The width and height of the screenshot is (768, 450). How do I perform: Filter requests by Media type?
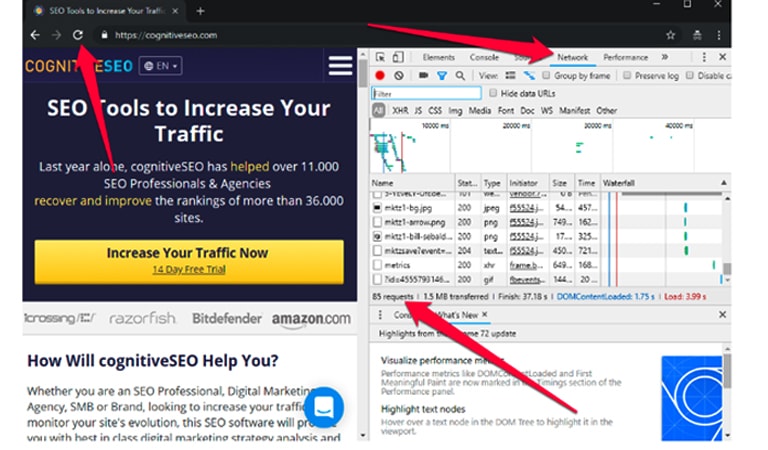tap(480, 111)
